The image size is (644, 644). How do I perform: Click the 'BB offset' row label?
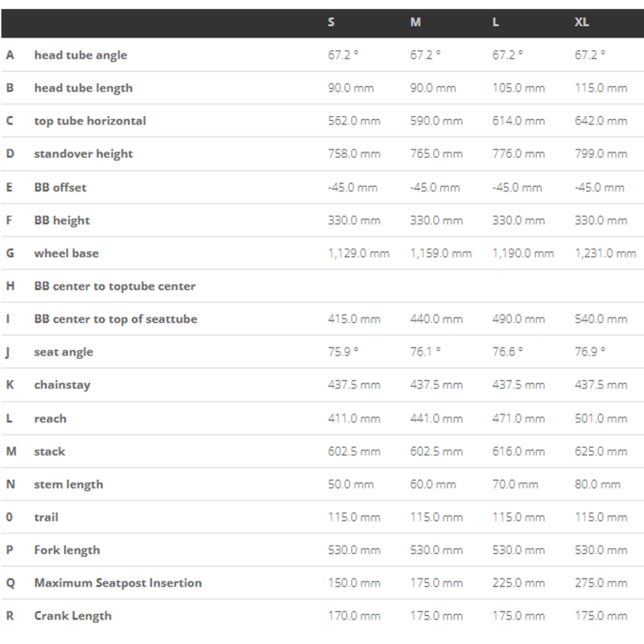tap(60, 187)
